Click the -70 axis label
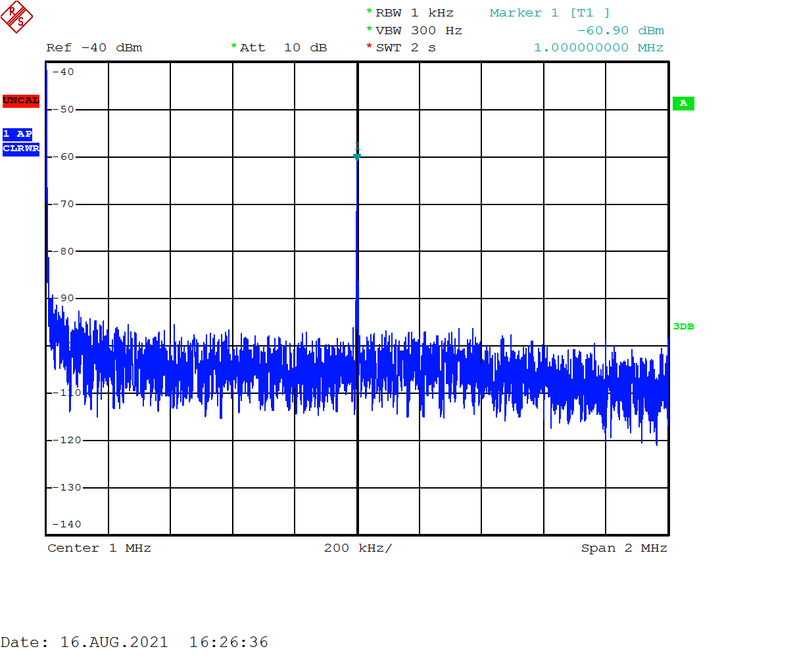Viewport: 795px width, 672px height. click(x=64, y=204)
